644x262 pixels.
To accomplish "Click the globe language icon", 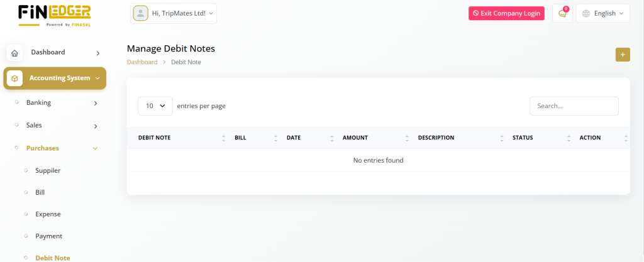I will [586, 13].
